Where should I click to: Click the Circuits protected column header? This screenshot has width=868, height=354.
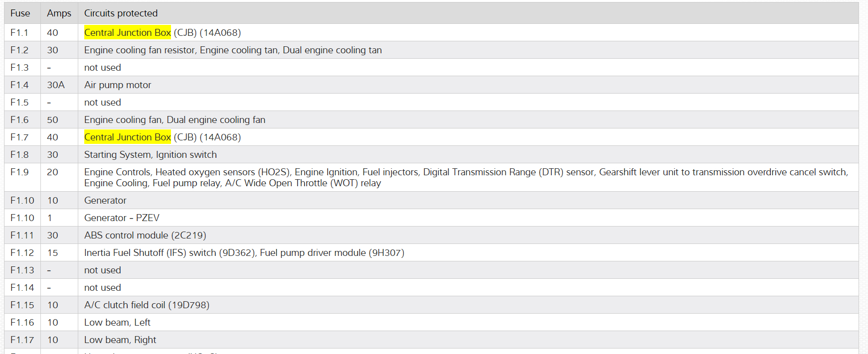(x=121, y=13)
